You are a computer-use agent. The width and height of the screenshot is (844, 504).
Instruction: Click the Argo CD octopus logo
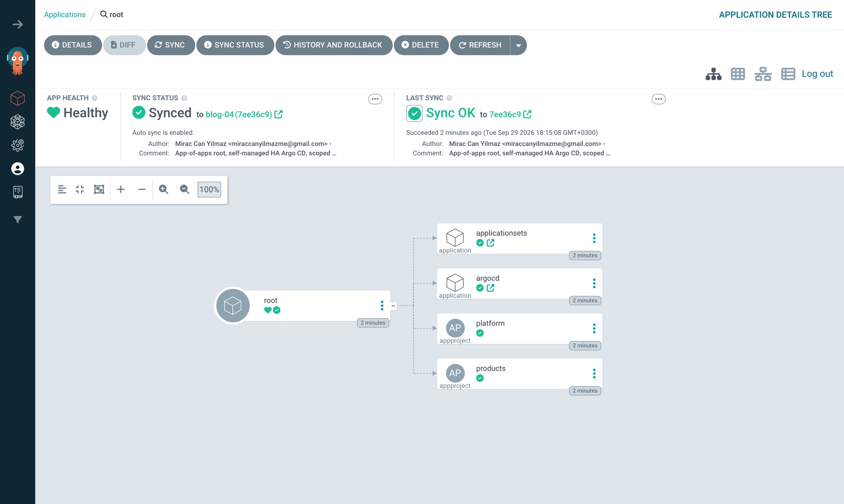(17, 61)
